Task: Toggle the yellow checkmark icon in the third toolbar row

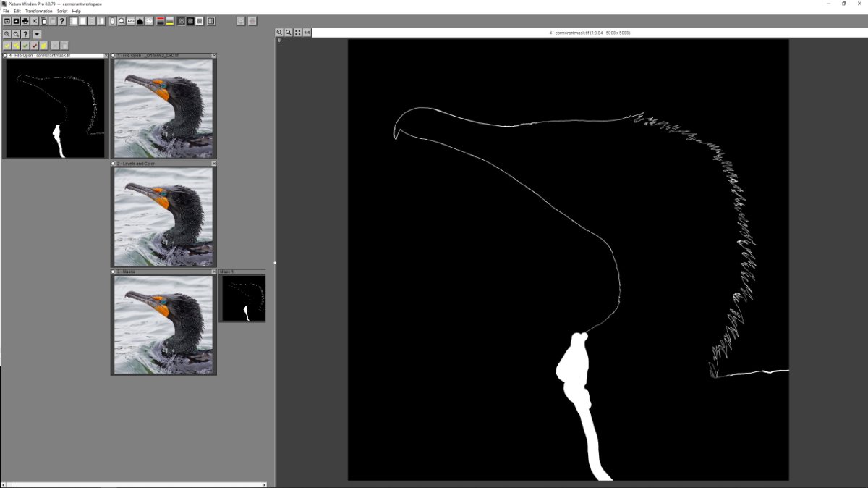Action: click(7, 45)
